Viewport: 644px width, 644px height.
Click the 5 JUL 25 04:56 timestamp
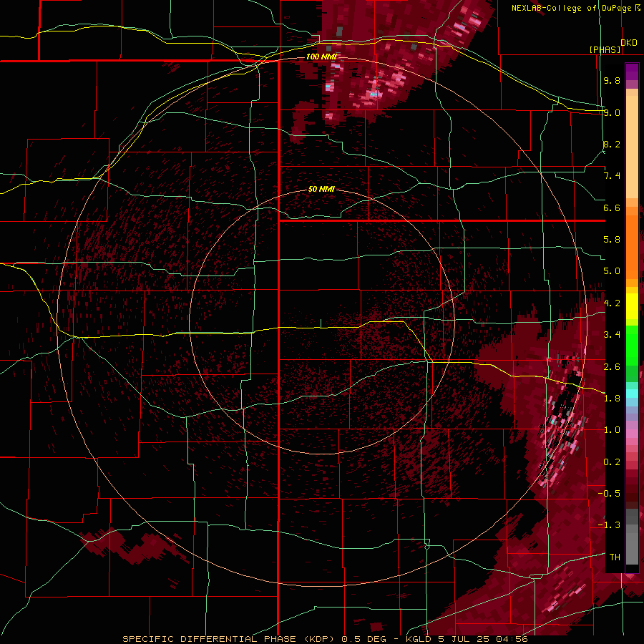[482, 639]
